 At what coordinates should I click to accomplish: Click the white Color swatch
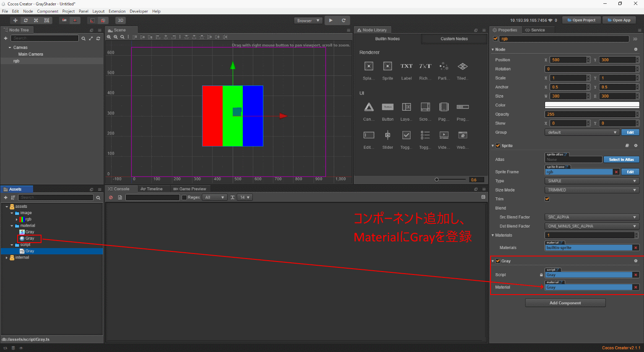pyautogui.click(x=592, y=105)
